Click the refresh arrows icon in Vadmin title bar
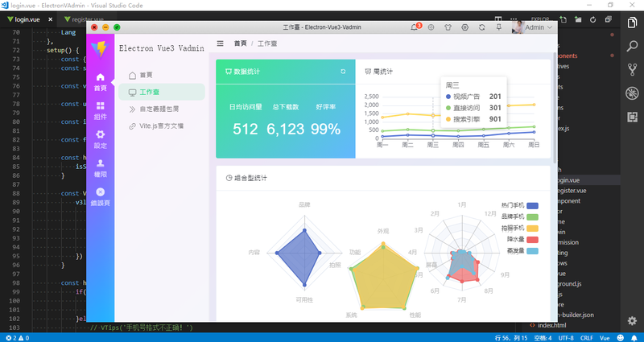The width and height of the screenshot is (644, 342). [x=481, y=27]
